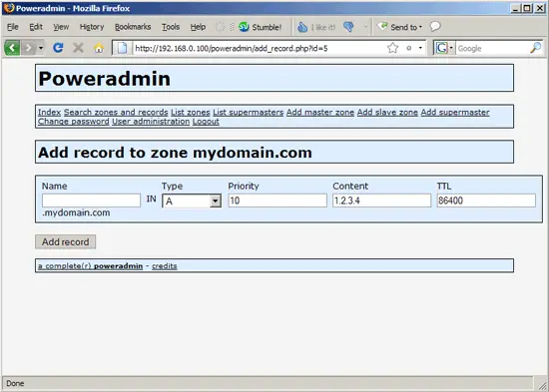Click the empty Name input field

click(92, 200)
